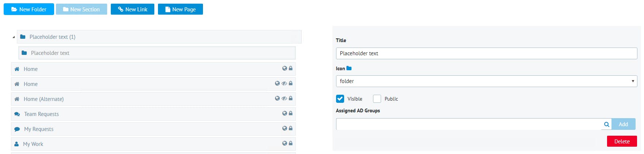The width and height of the screenshot is (644, 154).
Task: Click the folder icon on the nested Placeholder text row
Action: pos(24,53)
